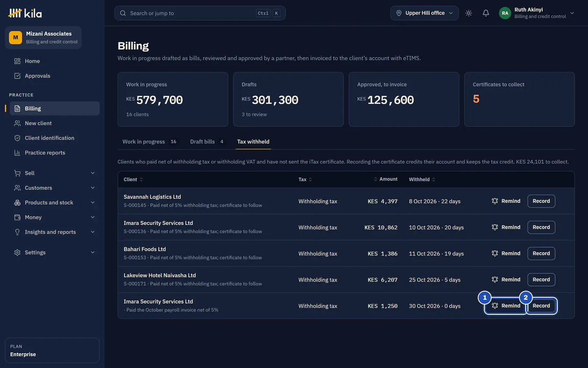Toggle the light/dark theme sun icon

(x=469, y=13)
